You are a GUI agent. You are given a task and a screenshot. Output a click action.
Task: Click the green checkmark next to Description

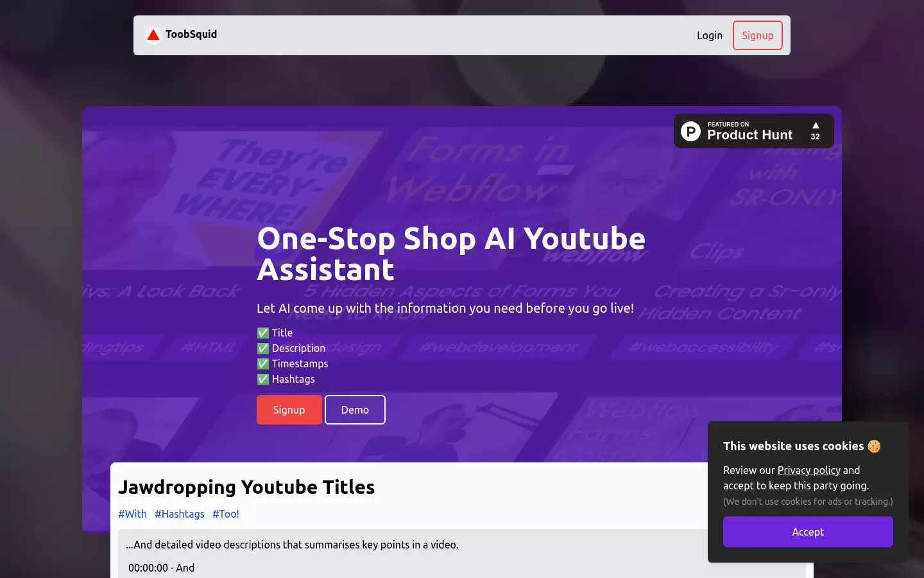(263, 348)
